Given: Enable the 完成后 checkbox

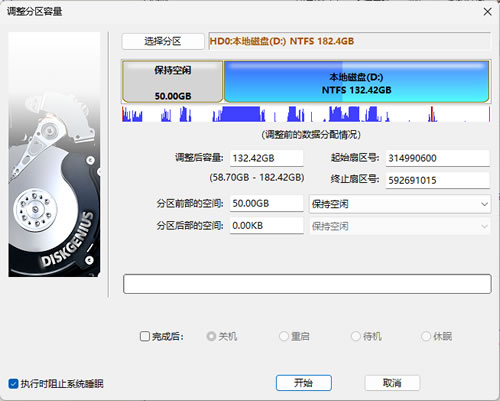Looking at the screenshot, I should click(x=145, y=336).
